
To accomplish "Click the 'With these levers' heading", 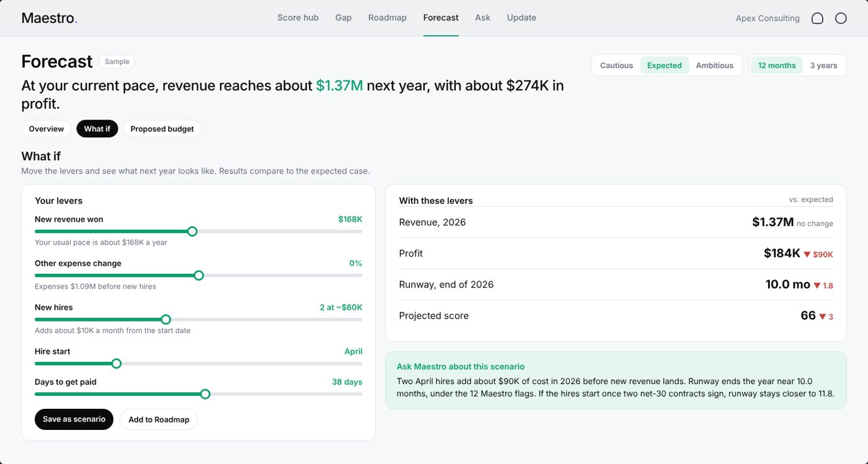I will (436, 201).
